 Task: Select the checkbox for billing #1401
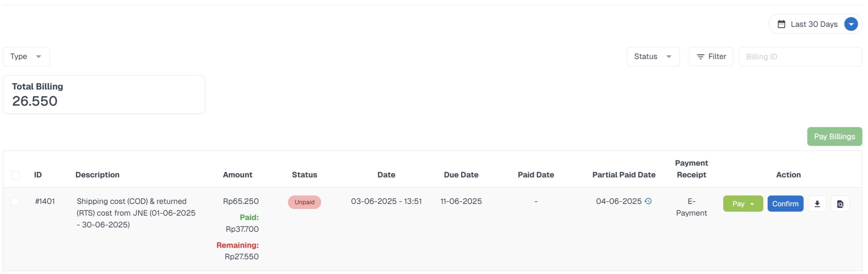pos(15,202)
